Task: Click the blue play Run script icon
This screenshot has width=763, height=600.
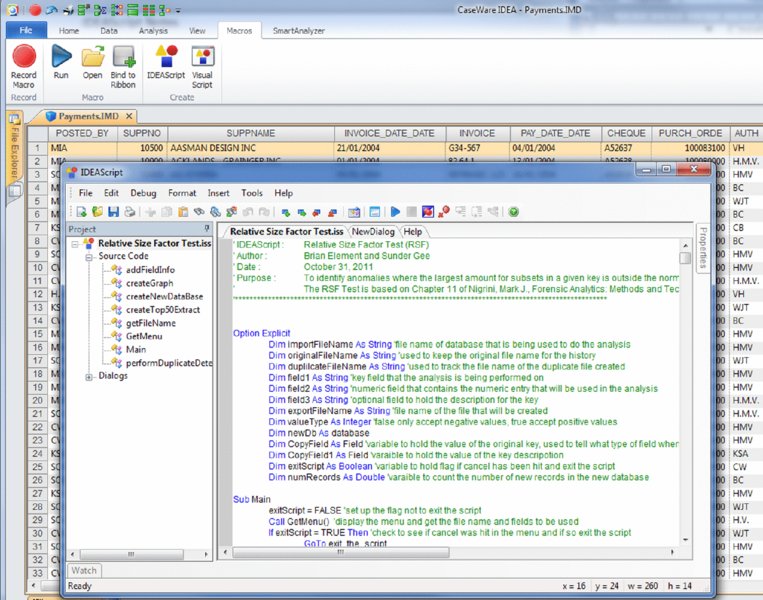Action: point(395,212)
